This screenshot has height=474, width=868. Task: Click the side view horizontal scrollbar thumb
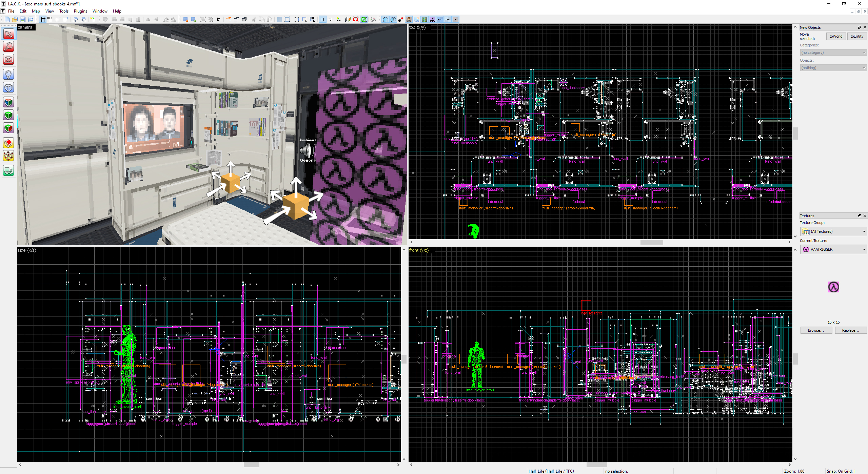(x=251, y=465)
